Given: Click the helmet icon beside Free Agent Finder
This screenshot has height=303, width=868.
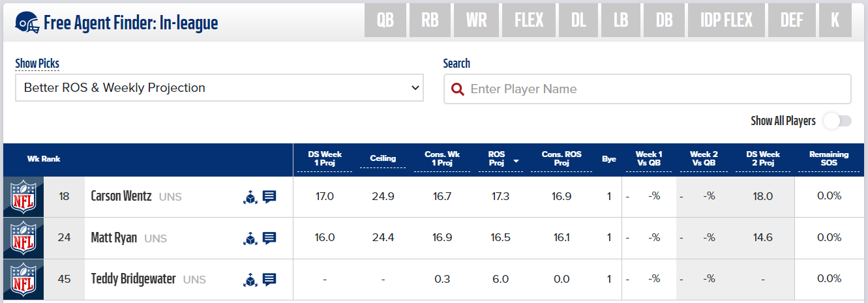Looking at the screenshot, I should tap(26, 23).
